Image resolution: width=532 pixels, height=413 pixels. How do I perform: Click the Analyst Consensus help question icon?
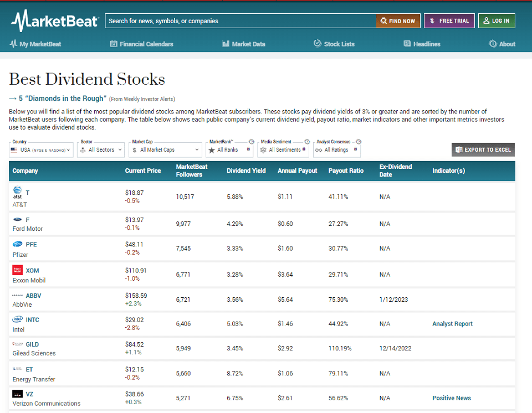[x=359, y=142]
